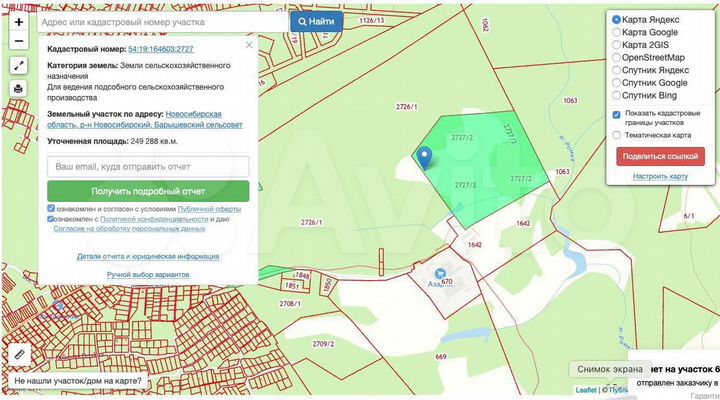Enable Тематическая карта checkbox
The height and width of the screenshot is (400, 720).
[x=616, y=135]
